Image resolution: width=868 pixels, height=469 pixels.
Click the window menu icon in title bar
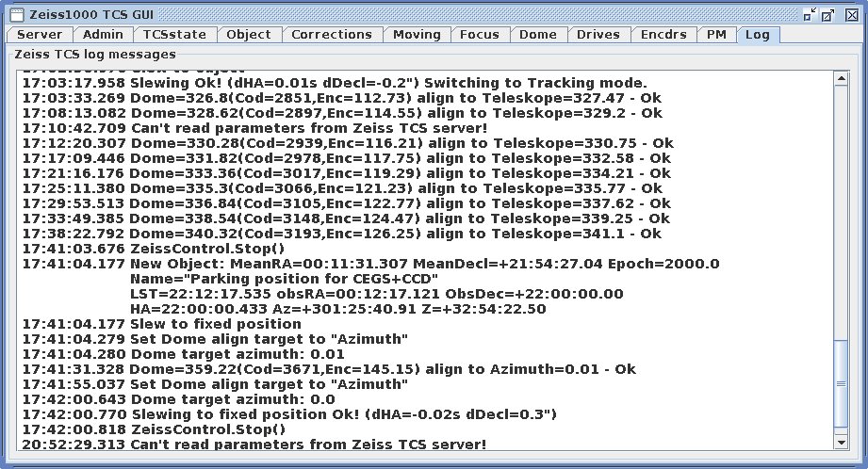[x=17, y=15]
